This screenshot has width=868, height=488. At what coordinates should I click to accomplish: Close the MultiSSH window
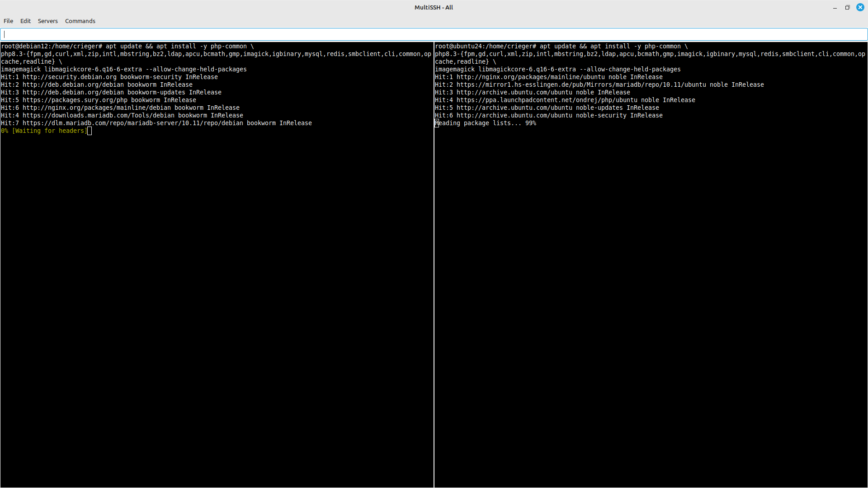(x=860, y=8)
